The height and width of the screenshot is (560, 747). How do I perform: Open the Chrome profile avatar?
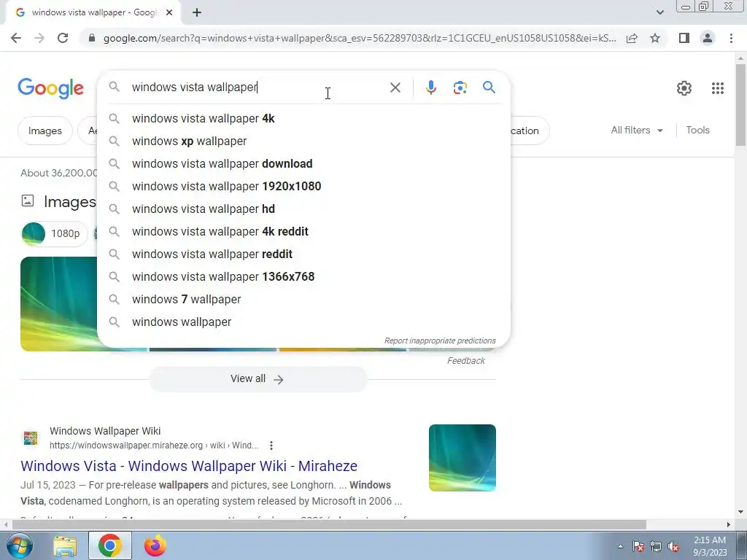(x=708, y=38)
